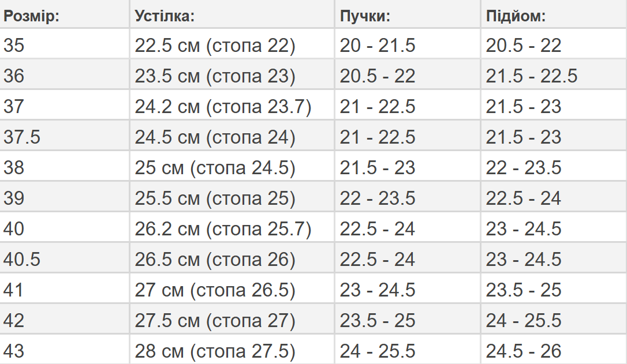
Task: Select size 40.5 cell
Action: [65, 258]
